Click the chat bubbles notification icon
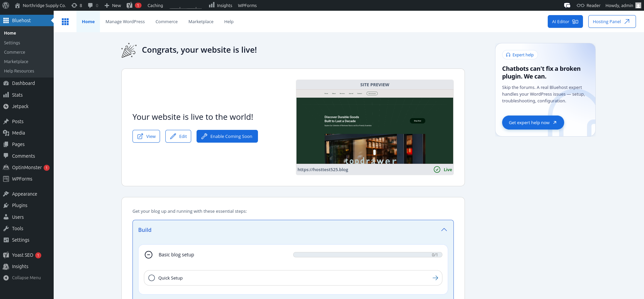644x299 pixels. pyautogui.click(x=567, y=5)
